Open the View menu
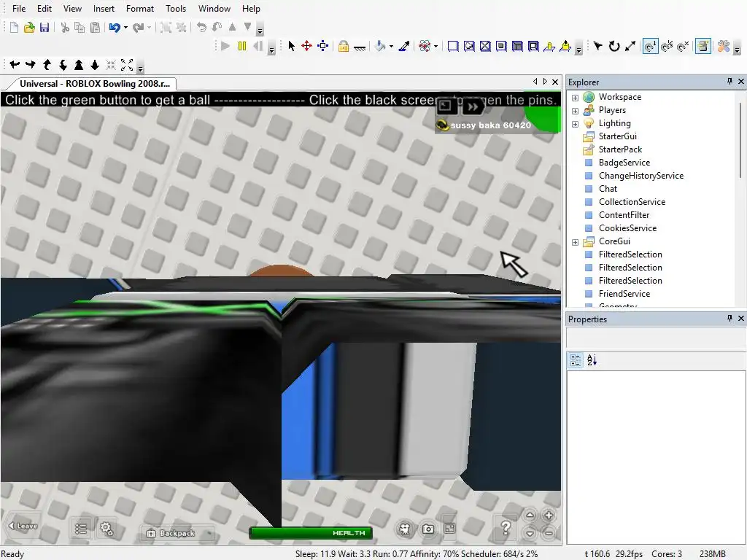The image size is (747, 560). (x=72, y=9)
